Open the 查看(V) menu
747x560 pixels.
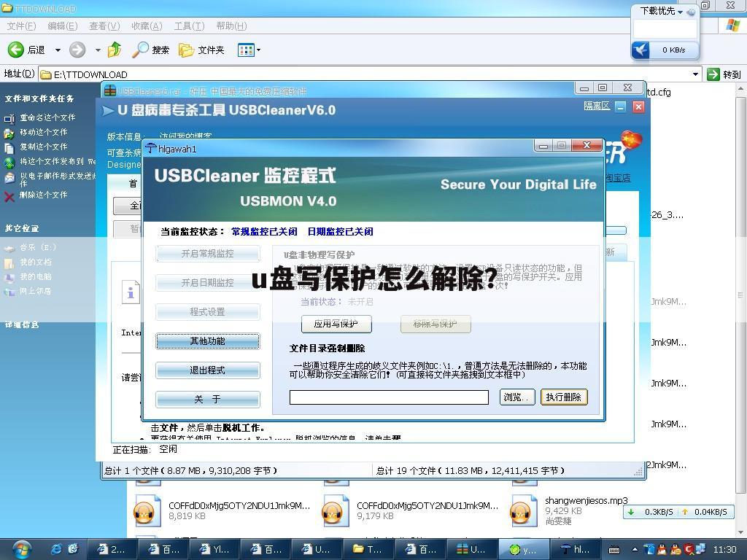(104, 26)
